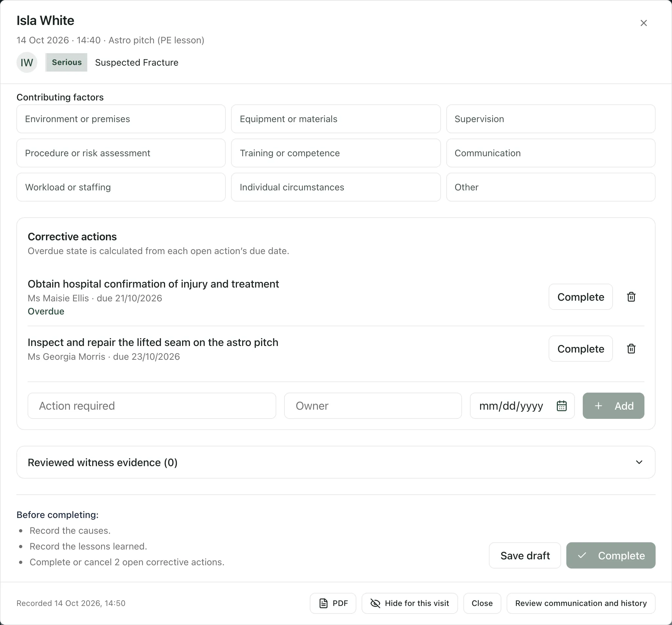This screenshot has height=625, width=672.
Task: Toggle Training or competence factor
Action: click(x=336, y=153)
